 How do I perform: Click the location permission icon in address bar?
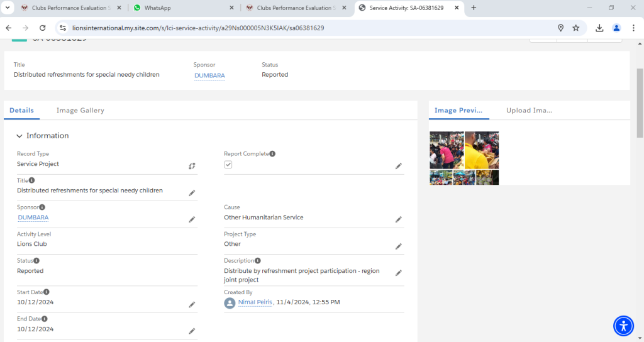[x=560, y=28]
